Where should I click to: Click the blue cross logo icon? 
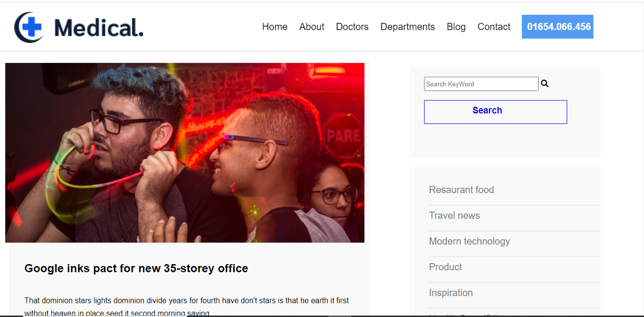pyautogui.click(x=29, y=27)
